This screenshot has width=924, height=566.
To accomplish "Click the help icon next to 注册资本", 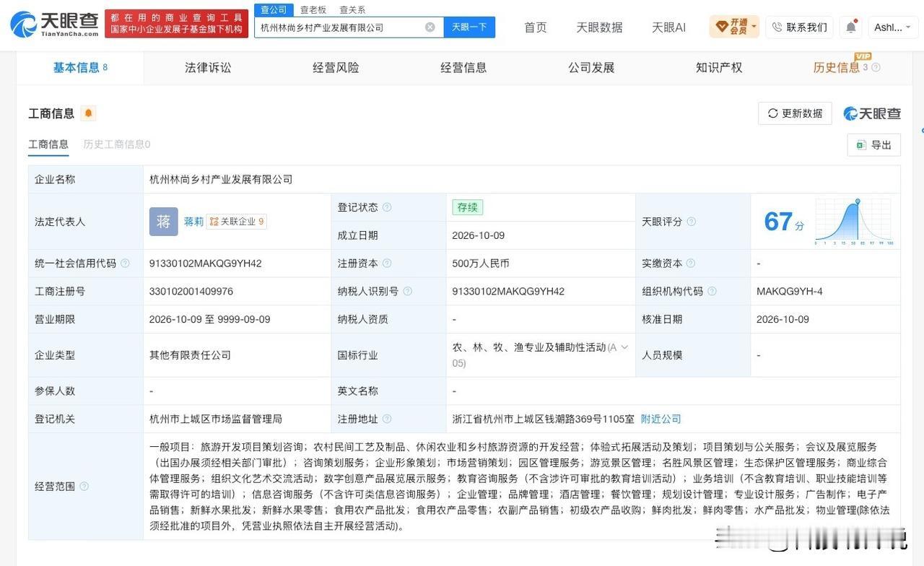I will (387, 264).
